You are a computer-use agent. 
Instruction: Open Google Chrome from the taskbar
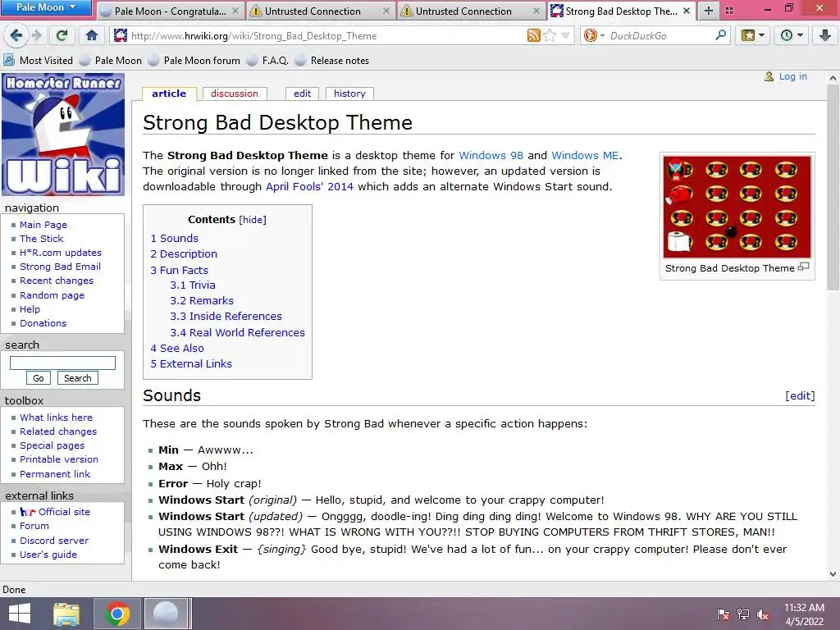pyautogui.click(x=117, y=614)
